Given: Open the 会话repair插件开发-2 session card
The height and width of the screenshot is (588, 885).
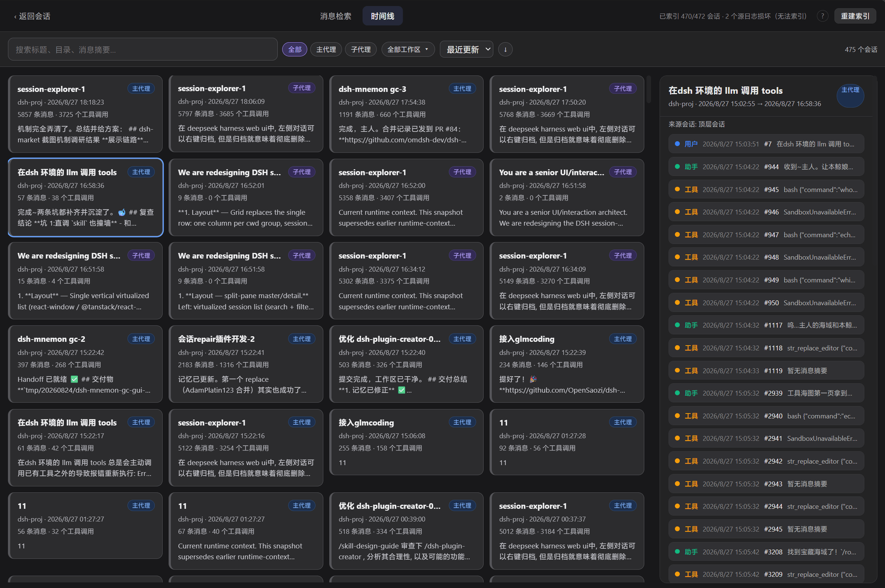Looking at the screenshot, I should click(x=246, y=364).
